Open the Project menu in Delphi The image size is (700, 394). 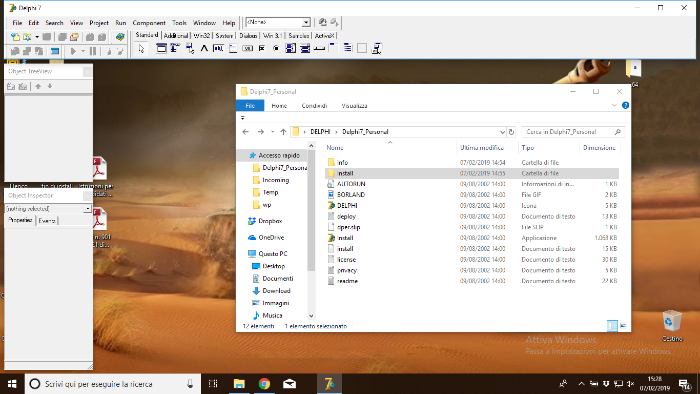[x=99, y=23]
